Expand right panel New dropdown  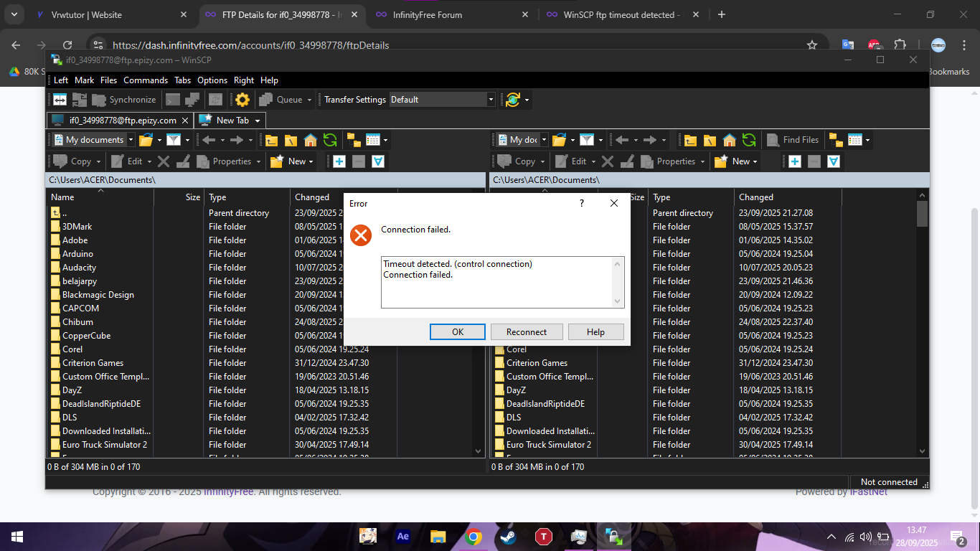[x=755, y=161]
